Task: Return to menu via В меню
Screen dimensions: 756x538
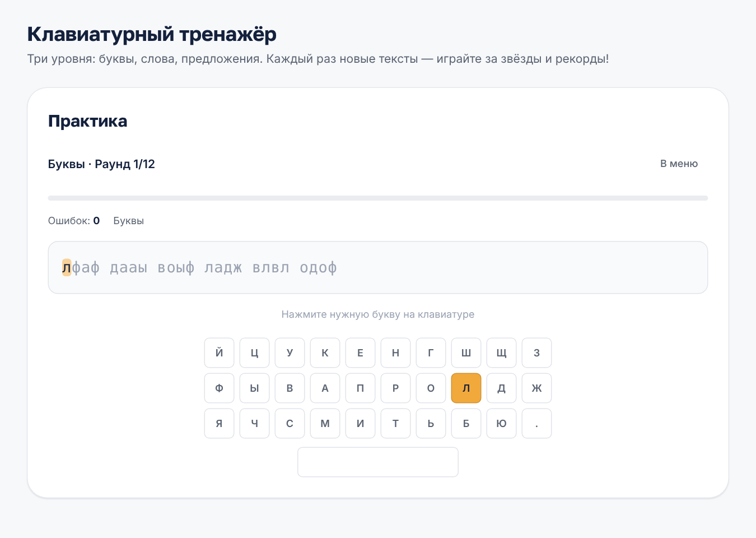Action: coord(679,164)
